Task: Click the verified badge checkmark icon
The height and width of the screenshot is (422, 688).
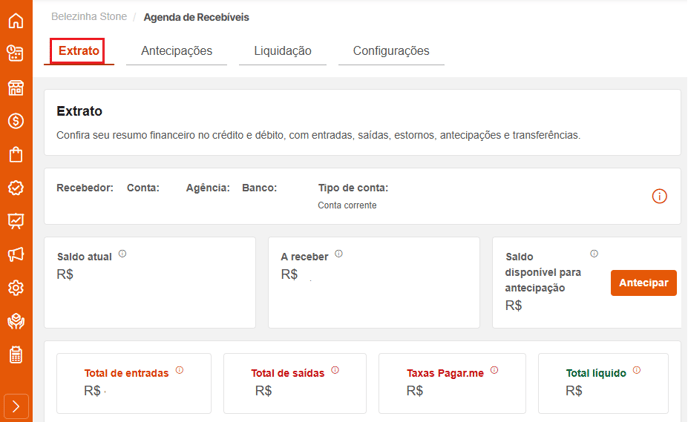Action: coord(16,188)
